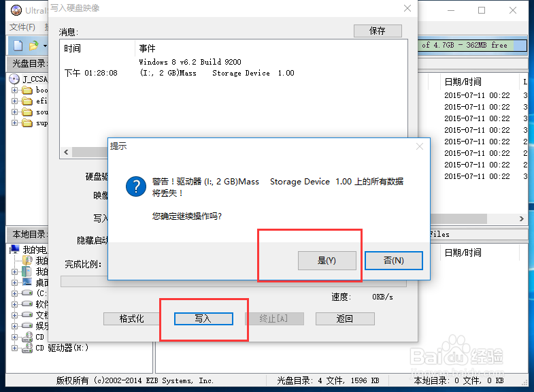Click the 文档 drive icon in local tree
This screenshot has width=534, height=392.
pos(27,314)
